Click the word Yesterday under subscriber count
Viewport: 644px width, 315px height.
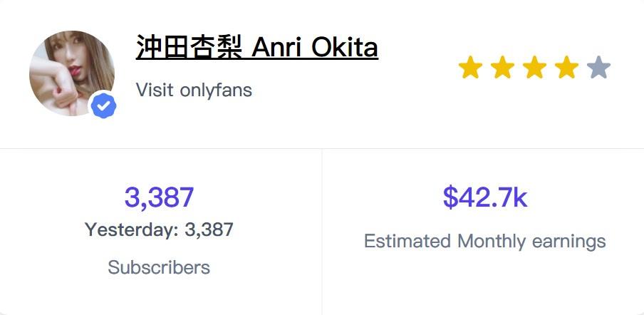click(131, 229)
